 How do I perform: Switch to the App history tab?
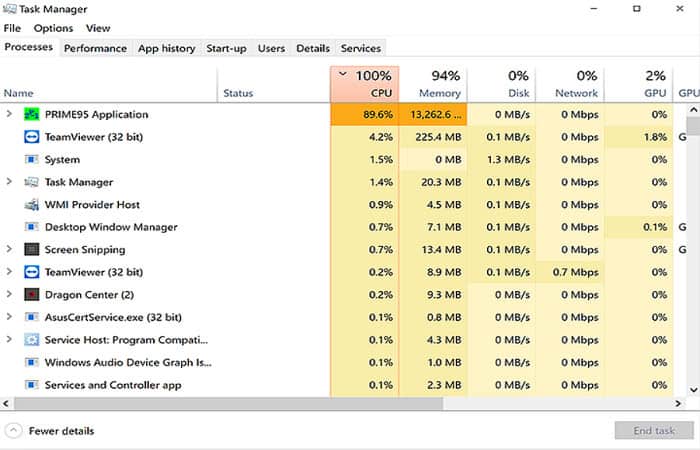click(167, 48)
